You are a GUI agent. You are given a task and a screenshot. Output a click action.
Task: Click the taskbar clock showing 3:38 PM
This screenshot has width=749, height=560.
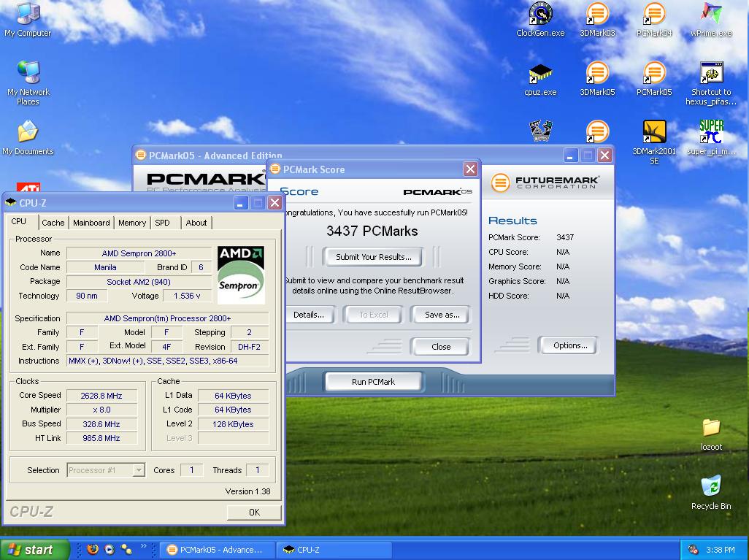click(x=720, y=550)
